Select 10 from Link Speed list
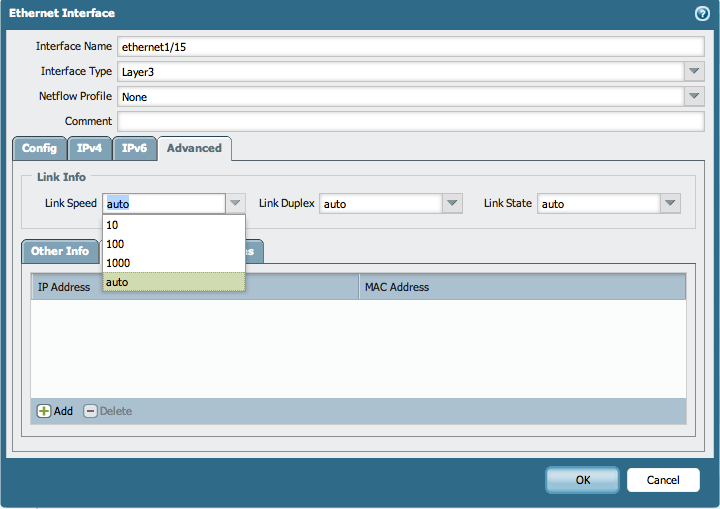Viewport: 720px width, 509px height. (x=173, y=225)
